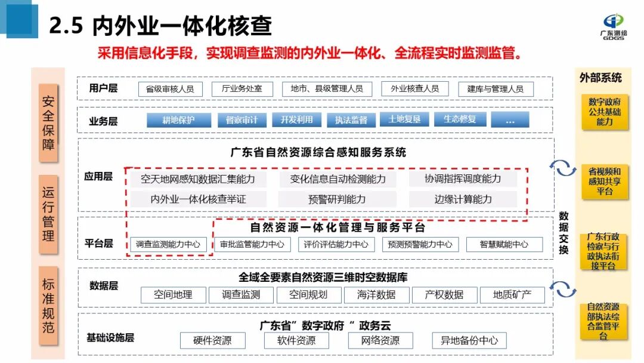Click the 广东省"数字政府"政务云 title

(x=326, y=325)
